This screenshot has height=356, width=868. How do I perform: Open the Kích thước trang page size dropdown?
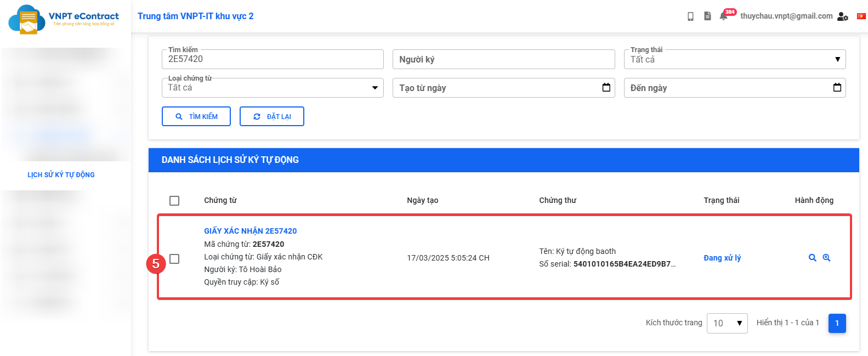[727, 323]
